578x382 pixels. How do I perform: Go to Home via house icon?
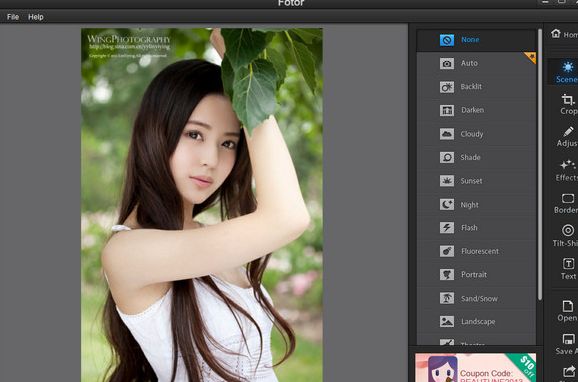[x=556, y=34]
